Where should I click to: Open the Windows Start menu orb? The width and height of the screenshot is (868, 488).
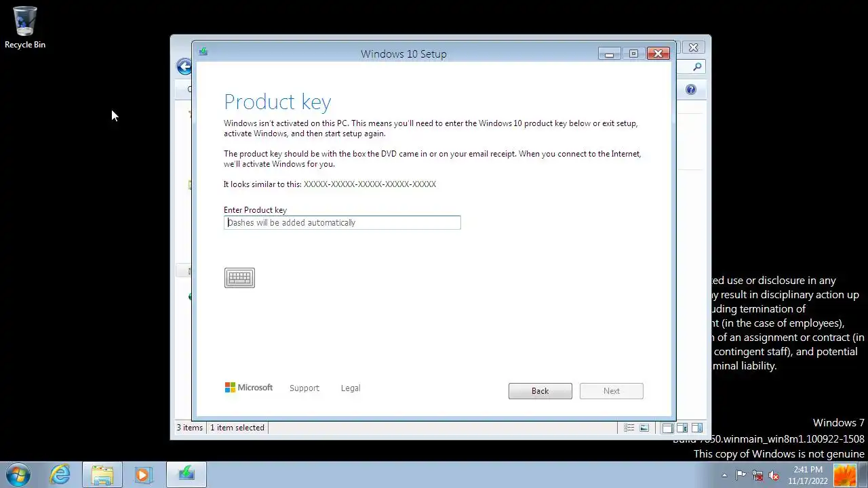[17, 474]
